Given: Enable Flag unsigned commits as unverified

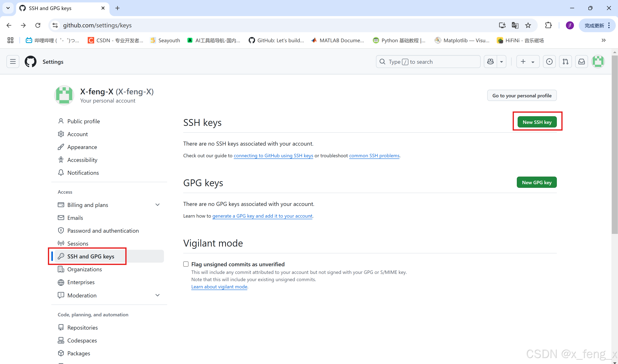Looking at the screenshot, I should pyautogui.click(x=186, y=264).
